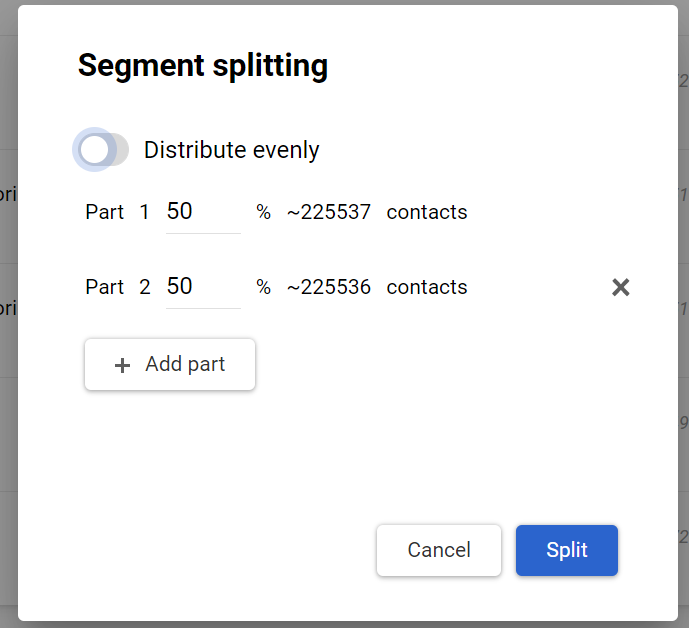Viewport: 689px width, 628px height.
Task: Click the plus icon in Add part
Action: pos(123,365)
